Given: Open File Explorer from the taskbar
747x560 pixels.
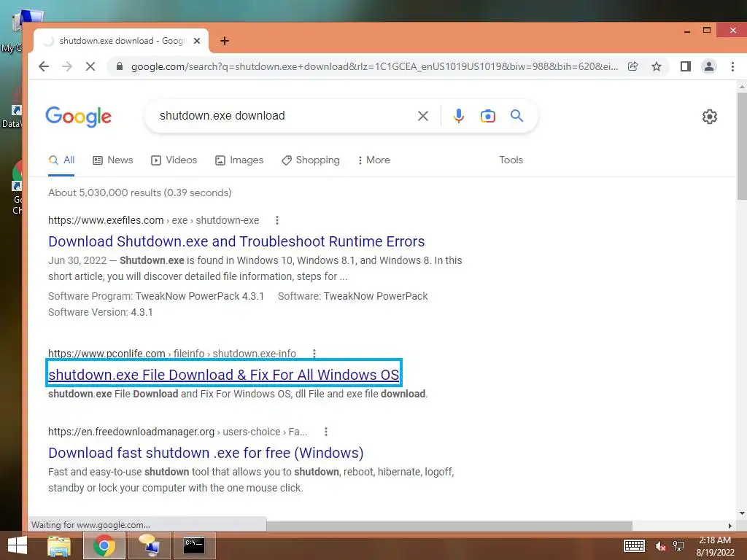Looking at the screenshot, I should tap(59, 545).
